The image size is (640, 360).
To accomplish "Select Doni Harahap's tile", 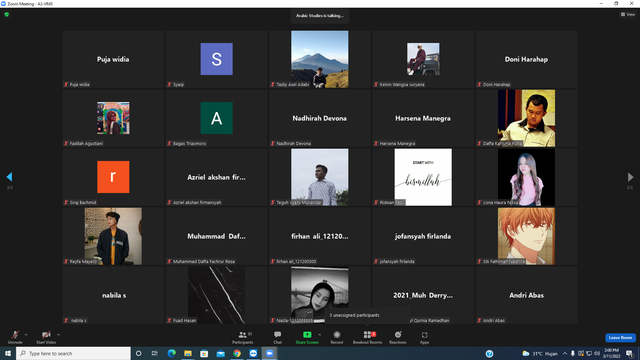I will pyautogui.click(x=527, y=59).
